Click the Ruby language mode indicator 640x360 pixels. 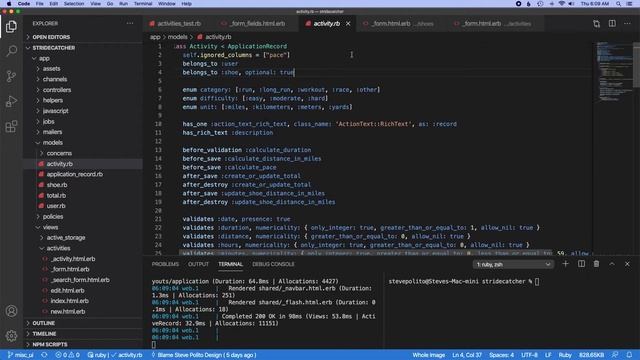click(565, 355)
